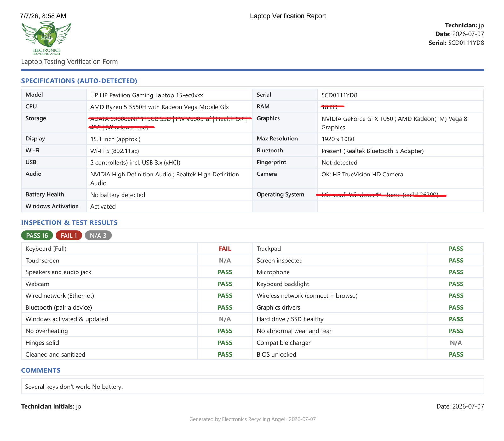Click the Microphone PASS result
The width and height of the screenshot is (504, 441).
coord(456,272)
